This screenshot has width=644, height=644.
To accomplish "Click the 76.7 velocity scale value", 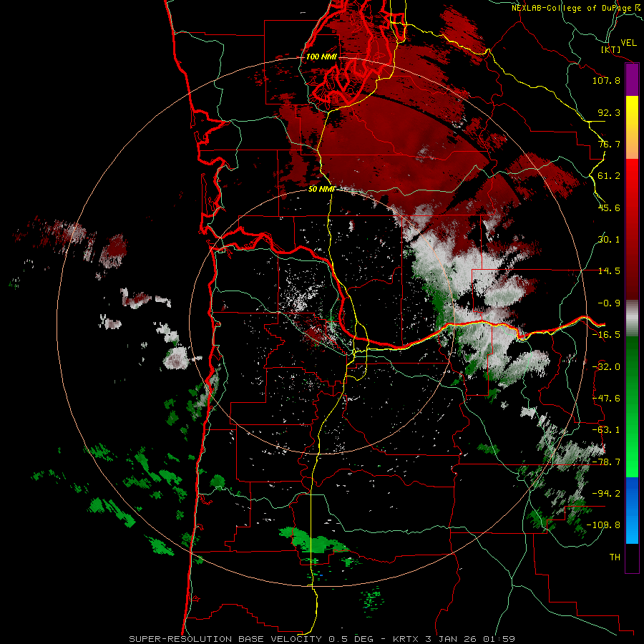I will (x=609, y=144).
